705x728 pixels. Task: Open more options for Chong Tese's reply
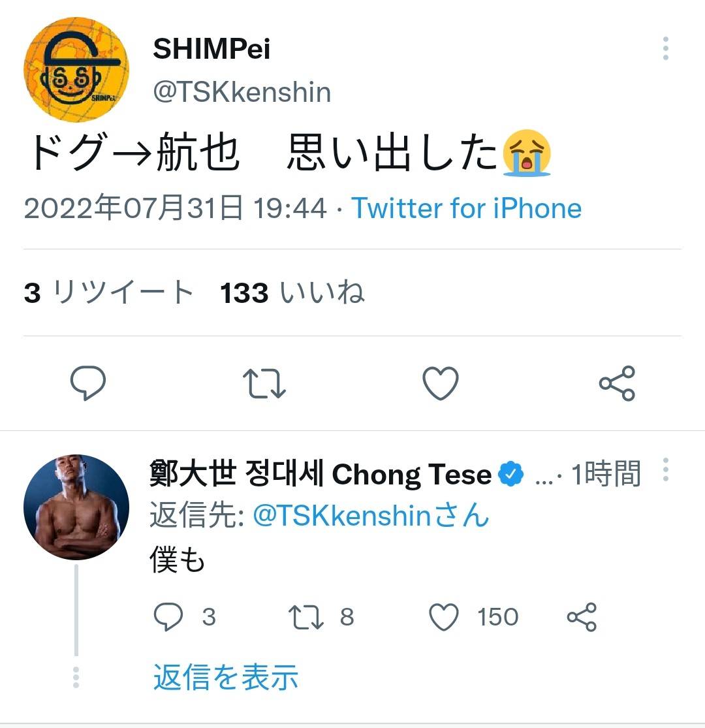click(665, 469)
